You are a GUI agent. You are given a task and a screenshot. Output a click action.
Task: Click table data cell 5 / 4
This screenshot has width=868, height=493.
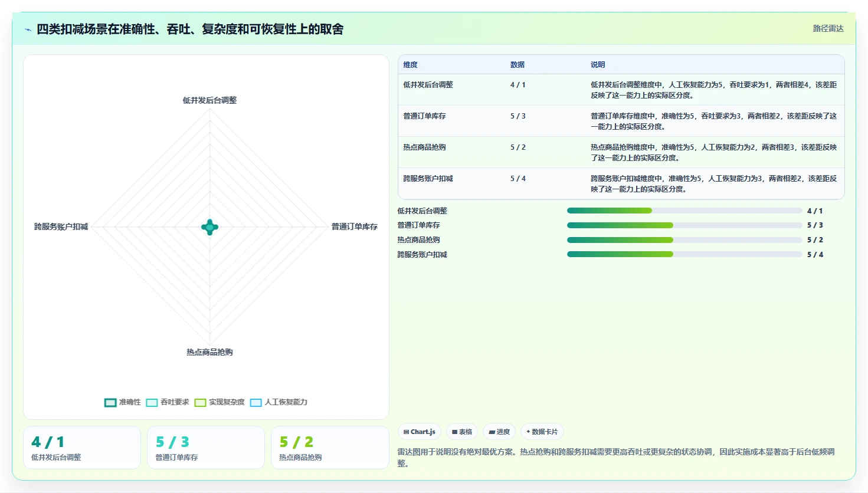click(x=517, y=179)
